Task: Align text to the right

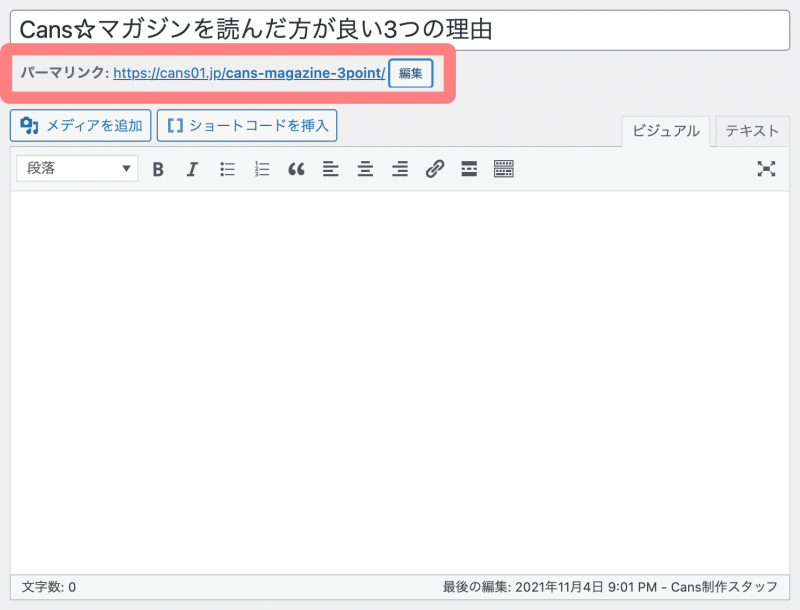Action: [x=400, y=169]
